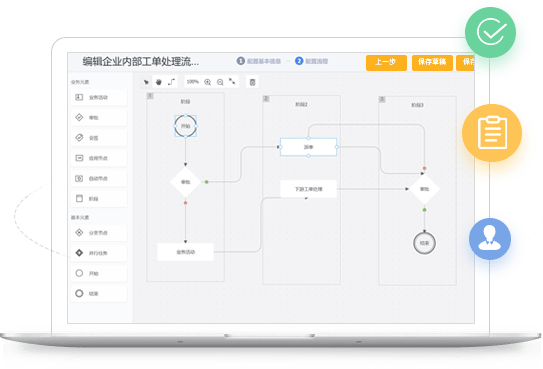
Task: Zoom in with the magnifier plus icon
Action: click(x=207, y=82)
